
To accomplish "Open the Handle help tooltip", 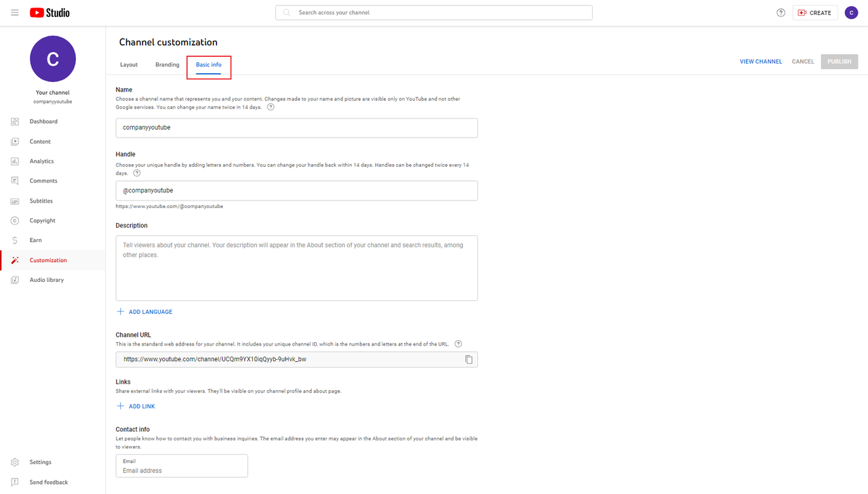I will pyautogui.click(x=137, y=173).
